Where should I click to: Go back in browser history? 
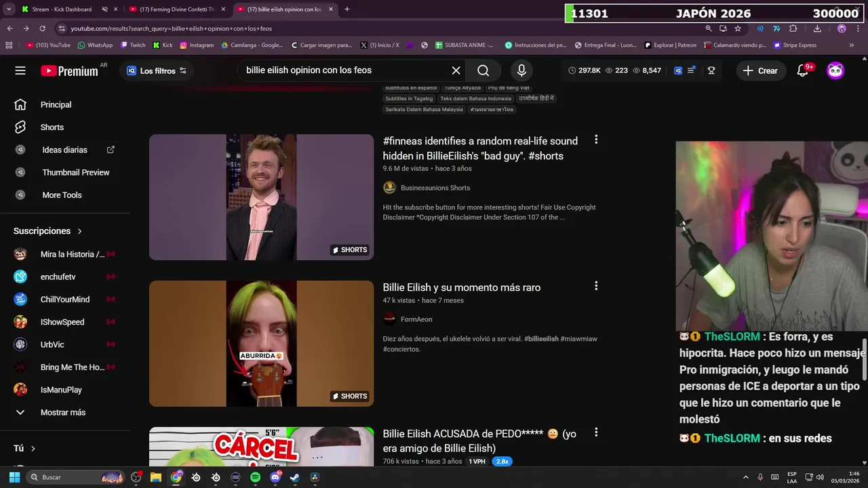[x=9, y=28]
